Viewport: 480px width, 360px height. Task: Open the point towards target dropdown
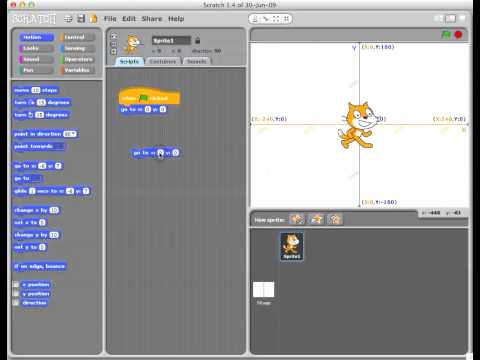pyautogui.click(x=59, y=146)
